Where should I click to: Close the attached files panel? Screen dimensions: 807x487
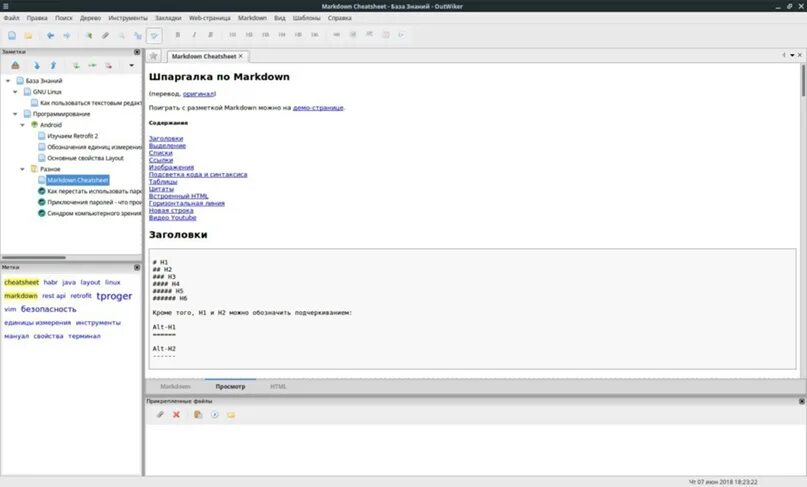[x=801, y=401]
